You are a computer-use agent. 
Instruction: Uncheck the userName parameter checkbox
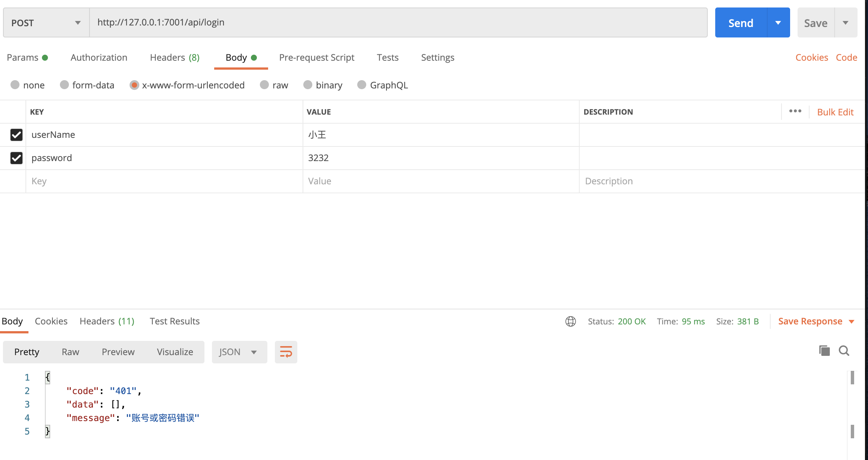click(x=16, y=135)
